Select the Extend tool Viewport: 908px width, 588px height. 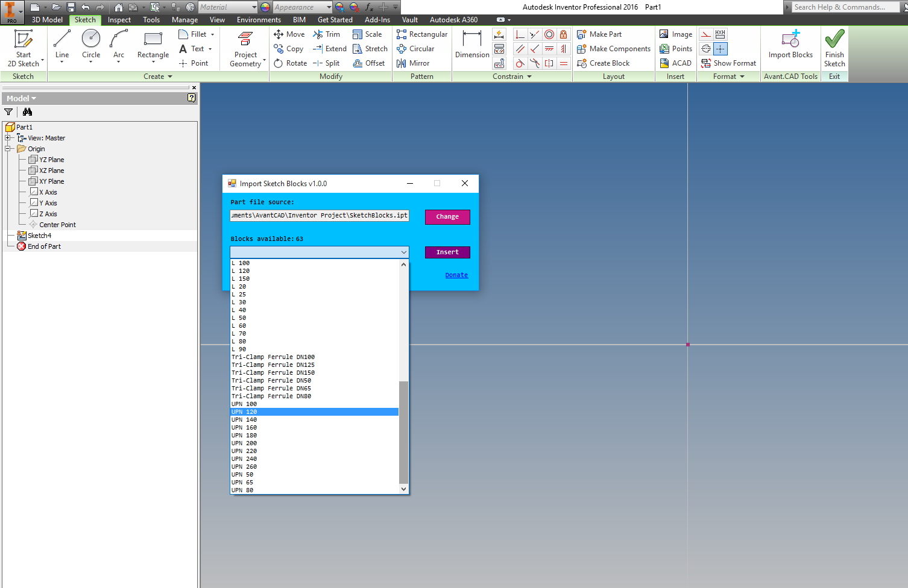point(329,49)
